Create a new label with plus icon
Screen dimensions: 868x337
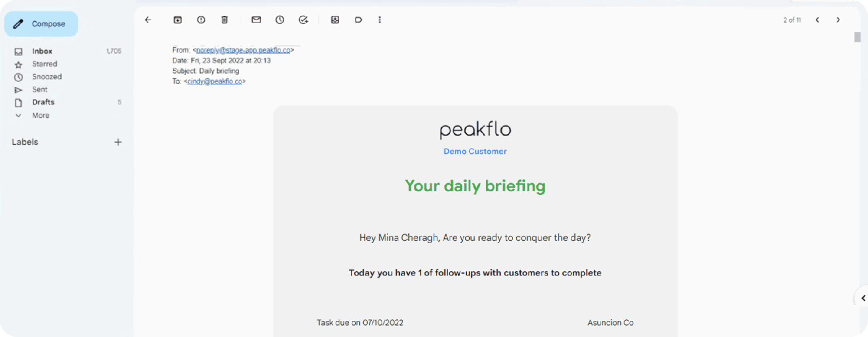point(118,142)
